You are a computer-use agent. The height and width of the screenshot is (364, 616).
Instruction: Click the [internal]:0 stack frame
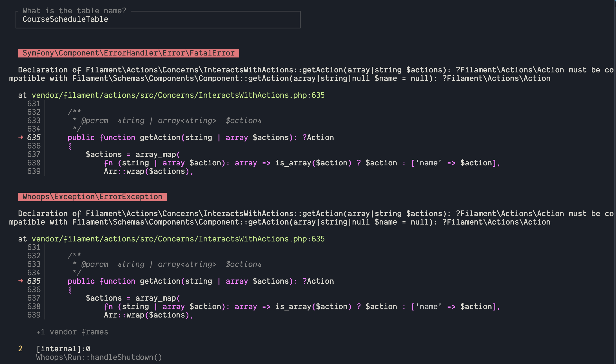63,349
